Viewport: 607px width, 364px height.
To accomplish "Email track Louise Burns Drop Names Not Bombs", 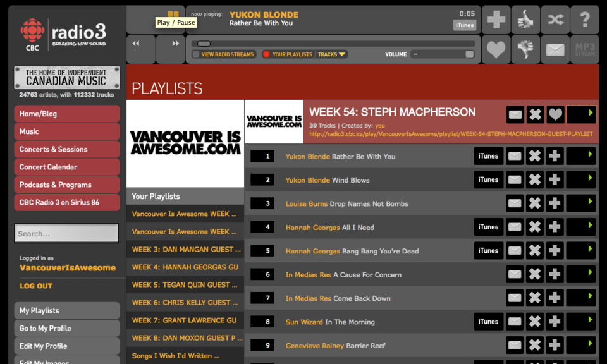I will (515, 203).
